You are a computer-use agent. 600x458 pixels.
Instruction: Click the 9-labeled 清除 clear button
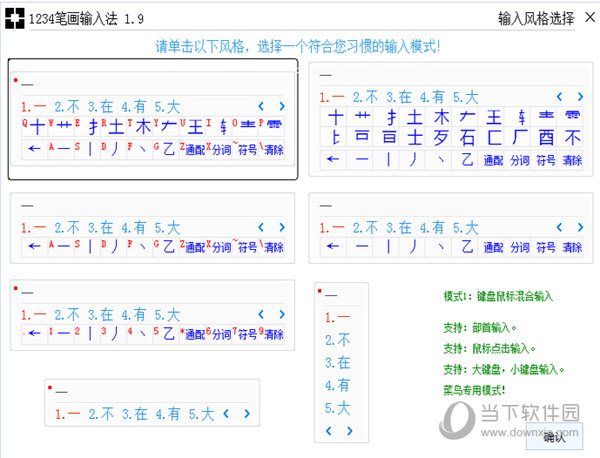pyautogui.click(x=271, y=334)
